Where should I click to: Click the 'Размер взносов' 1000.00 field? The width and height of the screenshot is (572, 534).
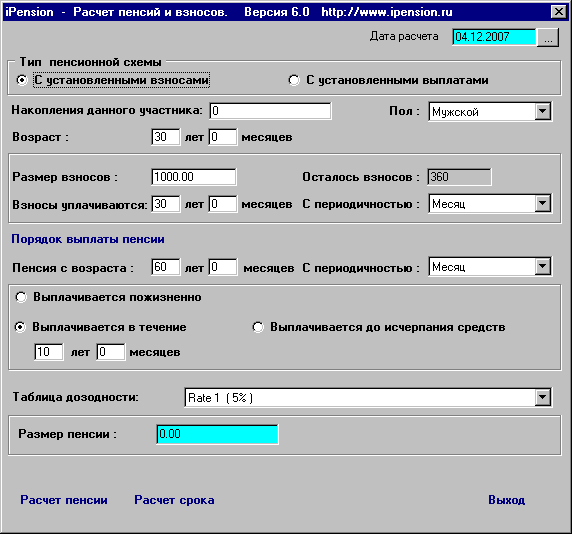tap(194, 177)
